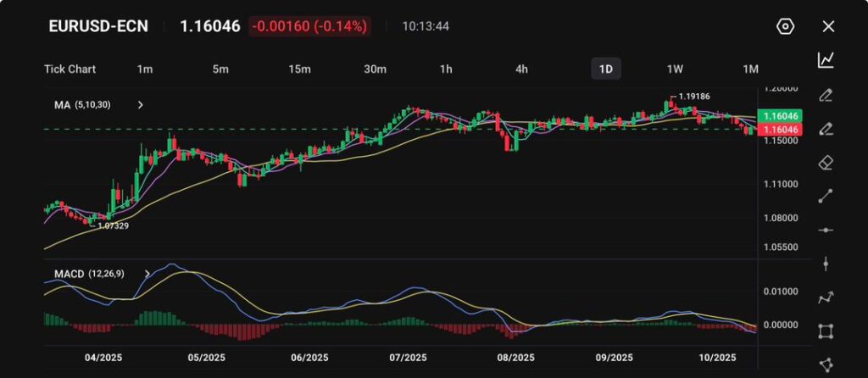
Task: Select the eraser tool
Action: 826,162
